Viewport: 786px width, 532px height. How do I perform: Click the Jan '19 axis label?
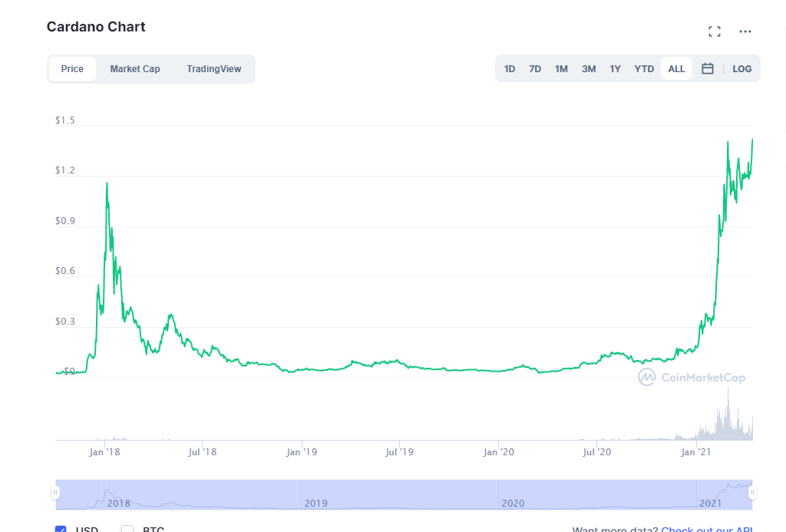302,452
